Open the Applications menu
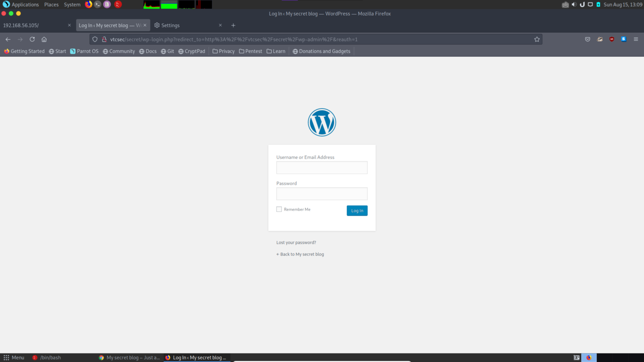The width and height of the screenshot is (644, 362). [x=20, y=4]
